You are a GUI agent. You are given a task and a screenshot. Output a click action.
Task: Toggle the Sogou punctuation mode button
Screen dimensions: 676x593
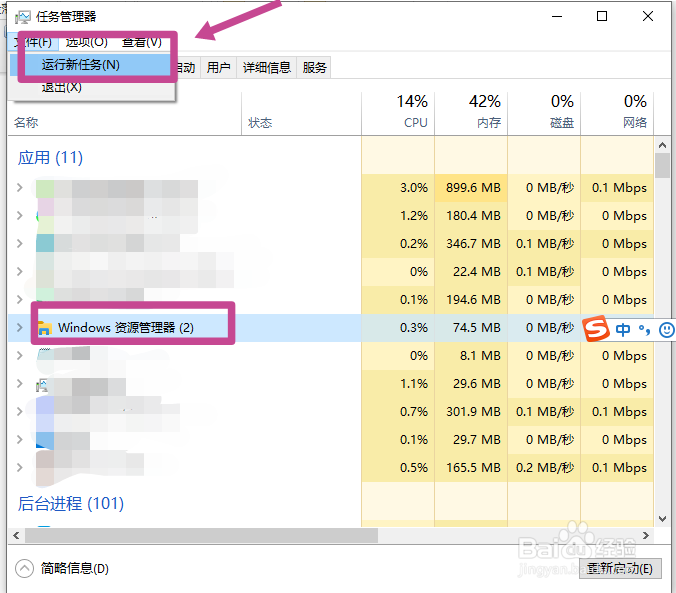645,330
